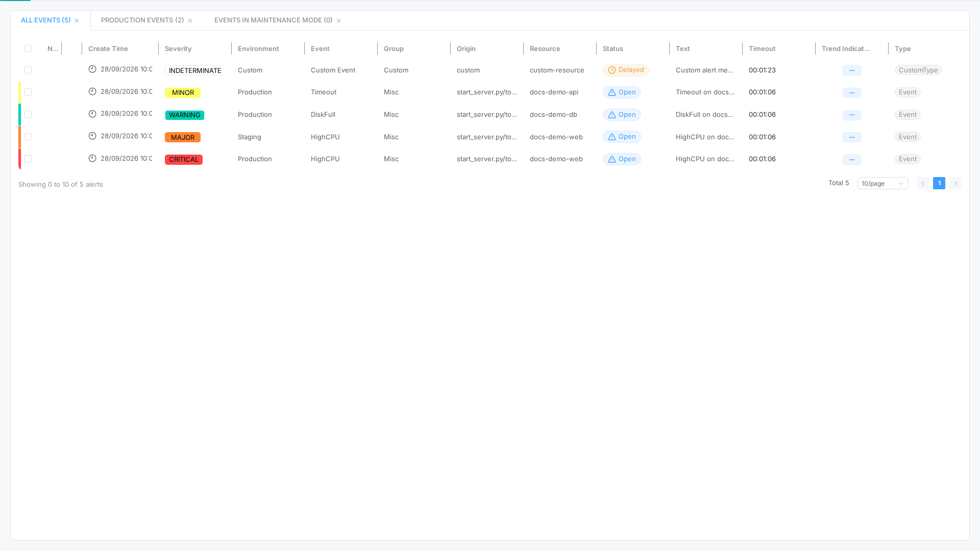Click the CRITICAL severity badge
Viewport: 980px width, 551px height.
click(x=184, y=160)
